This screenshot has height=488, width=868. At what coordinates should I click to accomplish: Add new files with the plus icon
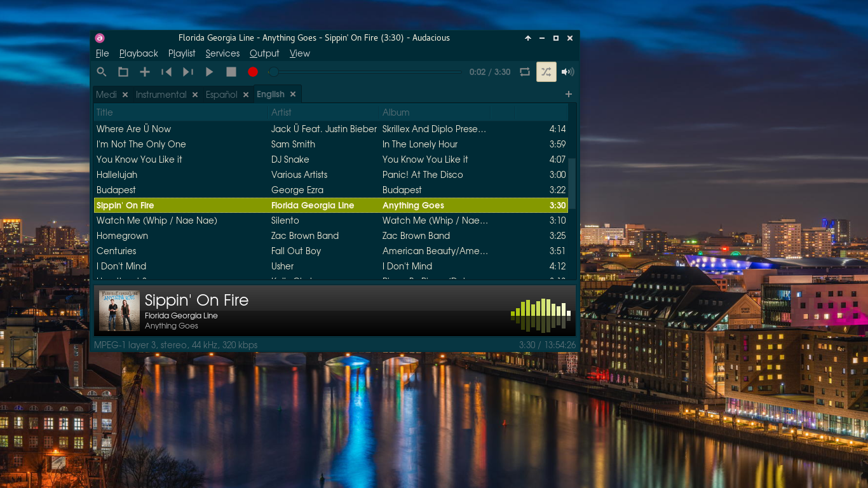click(144, 72)
